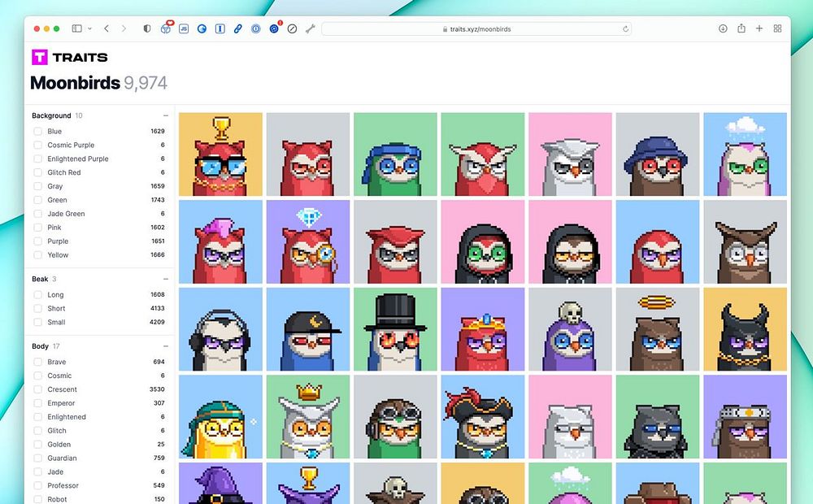Click the cube extension with heart badge
813x504 pixels.
point(166,28)
